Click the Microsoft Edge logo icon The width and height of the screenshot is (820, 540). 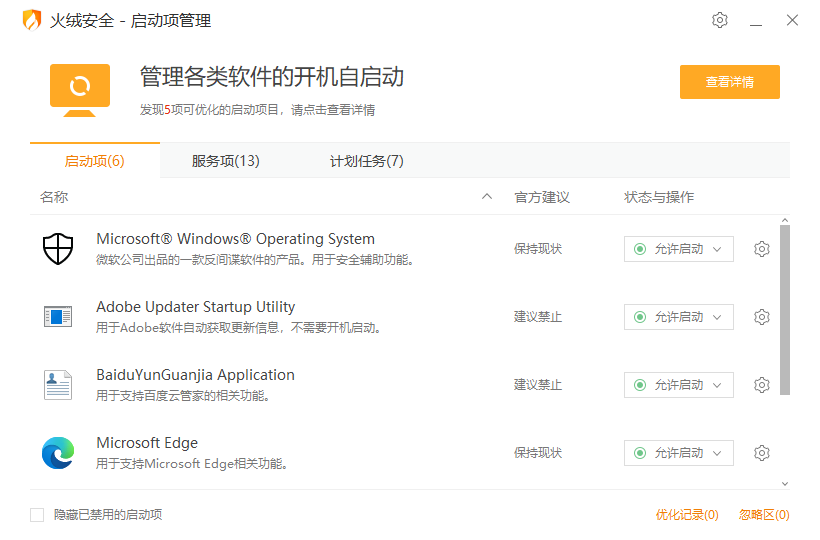(58, 453)
